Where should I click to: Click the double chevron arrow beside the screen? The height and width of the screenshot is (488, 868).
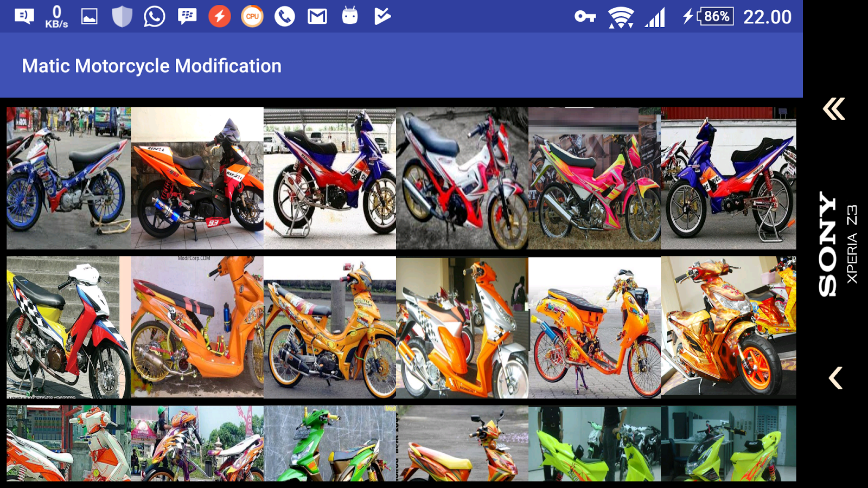834,109
